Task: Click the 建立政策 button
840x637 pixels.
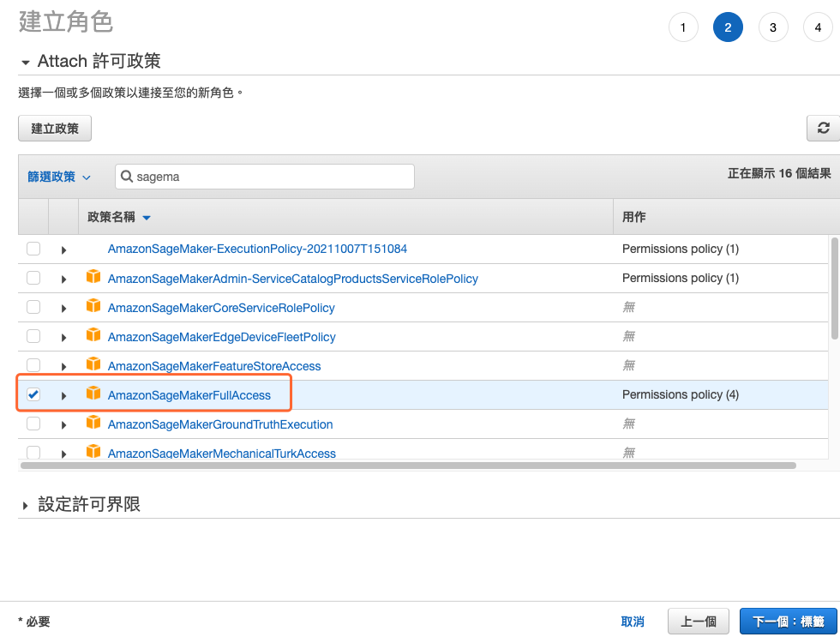Action: point(55,129)
